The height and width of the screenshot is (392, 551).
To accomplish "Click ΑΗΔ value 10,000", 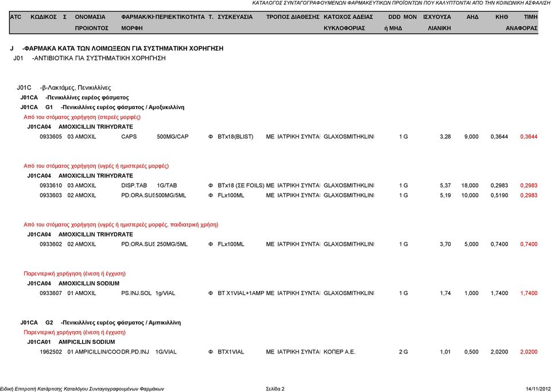I will click(x=470, y=195).
